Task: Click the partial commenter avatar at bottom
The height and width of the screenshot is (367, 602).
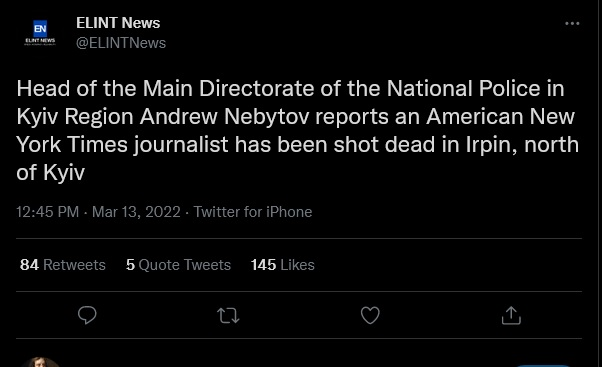Action: coord(40,362)
